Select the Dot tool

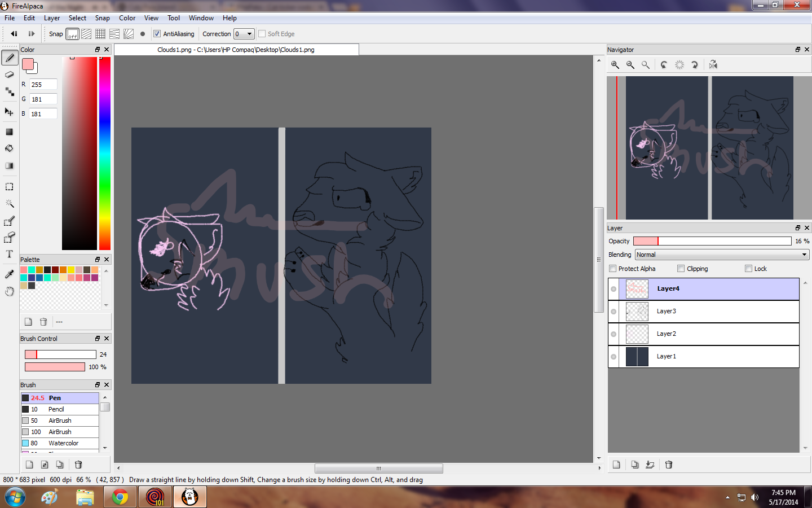[x=10, y=91]
